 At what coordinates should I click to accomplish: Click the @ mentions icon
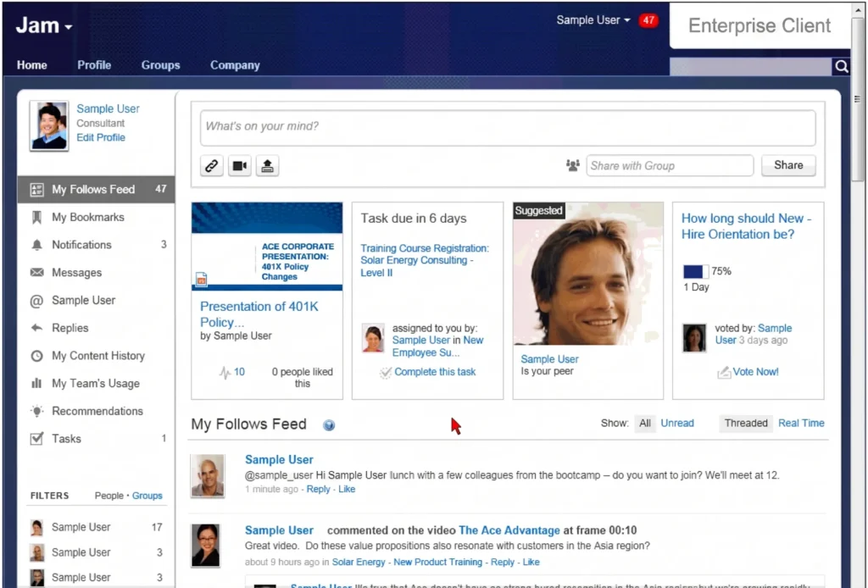(36, 301)
